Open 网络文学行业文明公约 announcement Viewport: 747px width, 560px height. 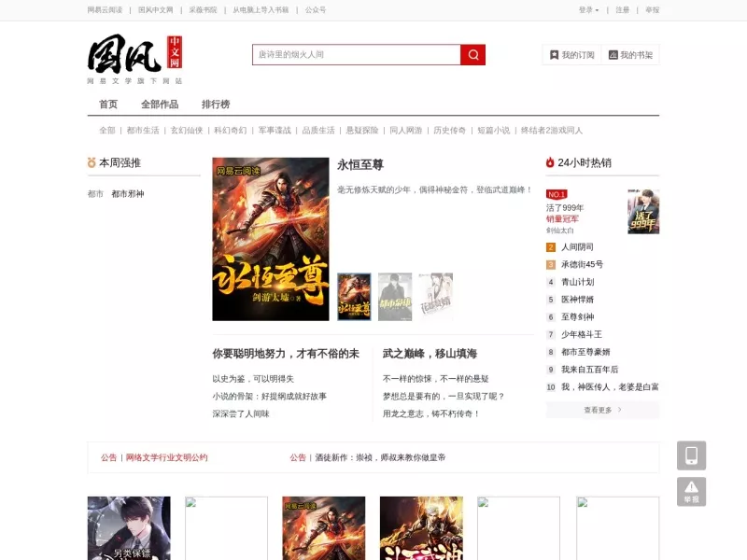(x=167, y=457)
